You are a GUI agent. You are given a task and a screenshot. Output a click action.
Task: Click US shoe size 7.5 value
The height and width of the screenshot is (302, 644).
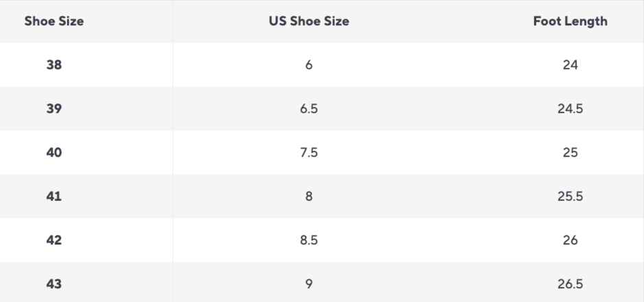pyautogui.click(x=309, y=153)
